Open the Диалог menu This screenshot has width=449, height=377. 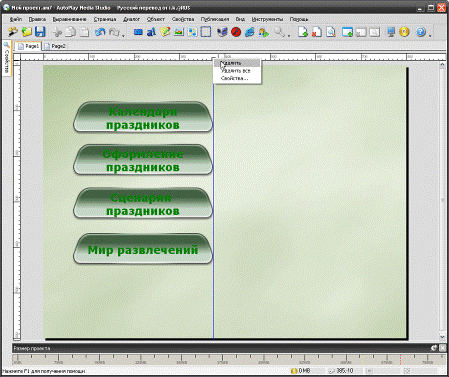pos(131,19)
